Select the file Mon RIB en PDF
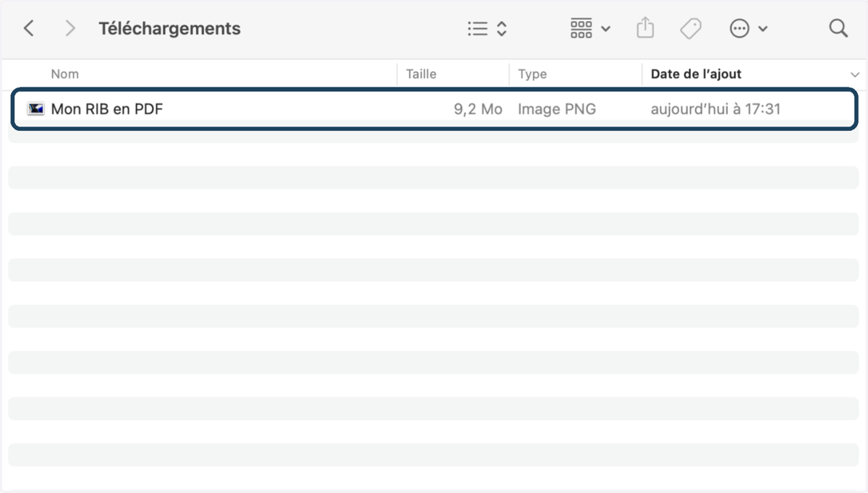The image size is (868, 493). [x=435, y=109]
